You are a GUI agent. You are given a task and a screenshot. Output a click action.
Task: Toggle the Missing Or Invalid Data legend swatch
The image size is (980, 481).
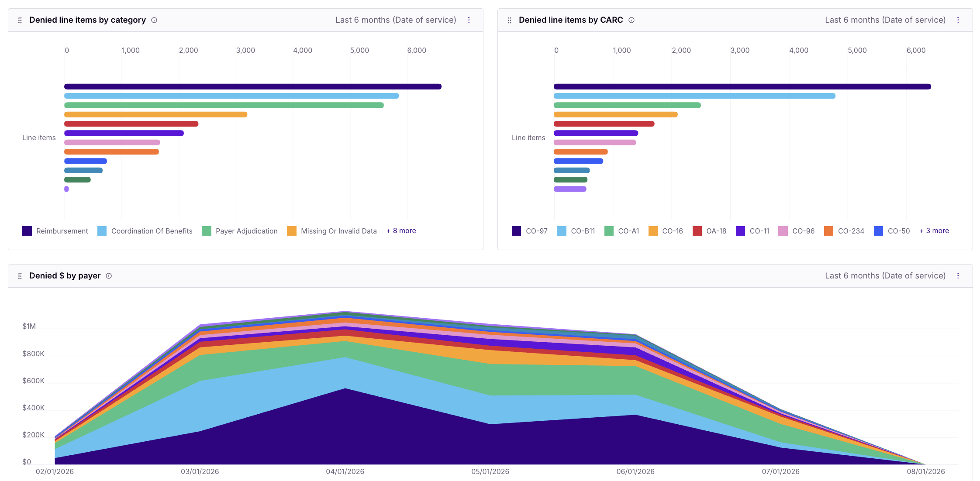pos(292,231)
